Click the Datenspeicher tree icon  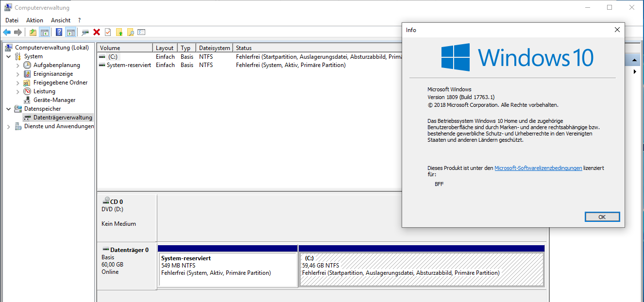18,109
